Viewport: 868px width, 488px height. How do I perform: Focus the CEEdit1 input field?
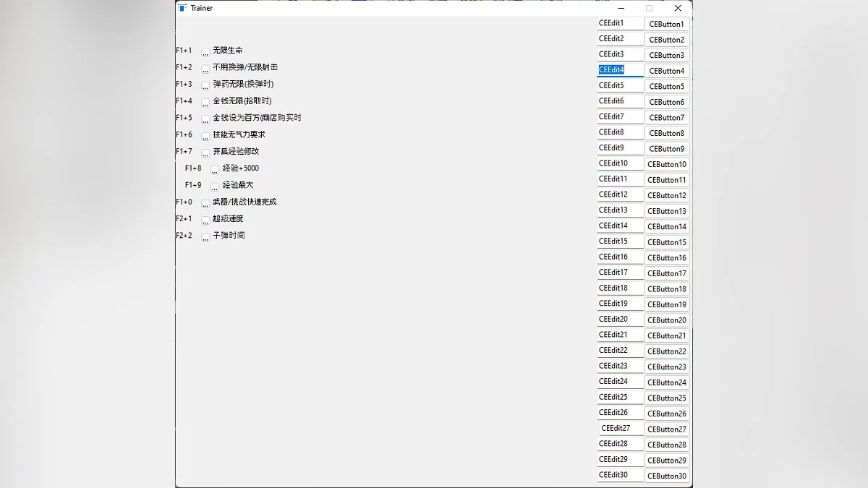[x=620, y=23]
